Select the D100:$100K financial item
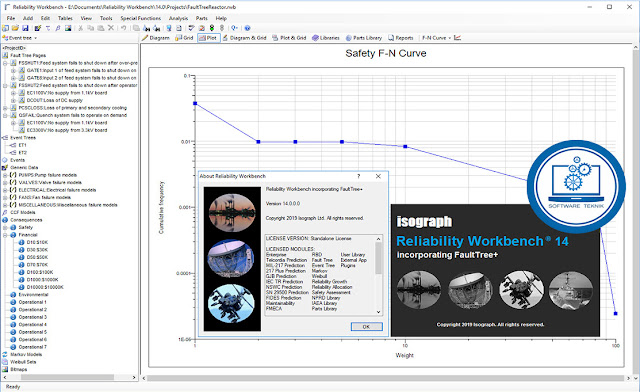640x392 pixels. [x=40, y=272]
